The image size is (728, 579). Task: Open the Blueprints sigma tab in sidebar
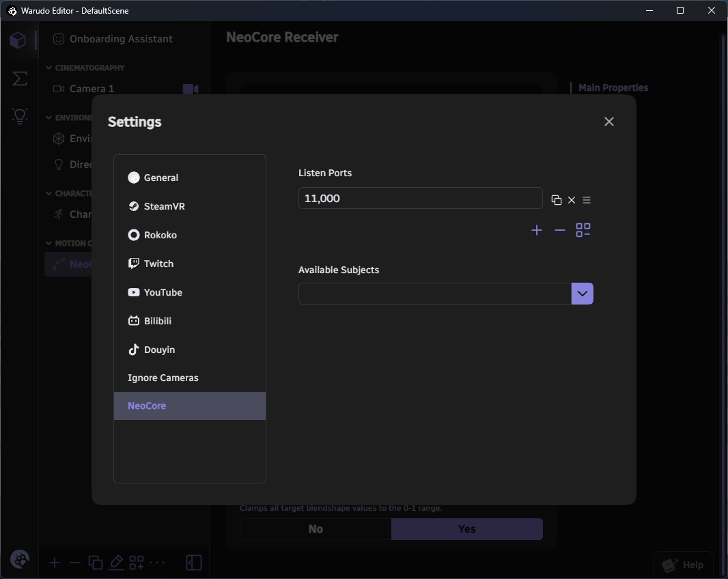[x=20, y=79]
